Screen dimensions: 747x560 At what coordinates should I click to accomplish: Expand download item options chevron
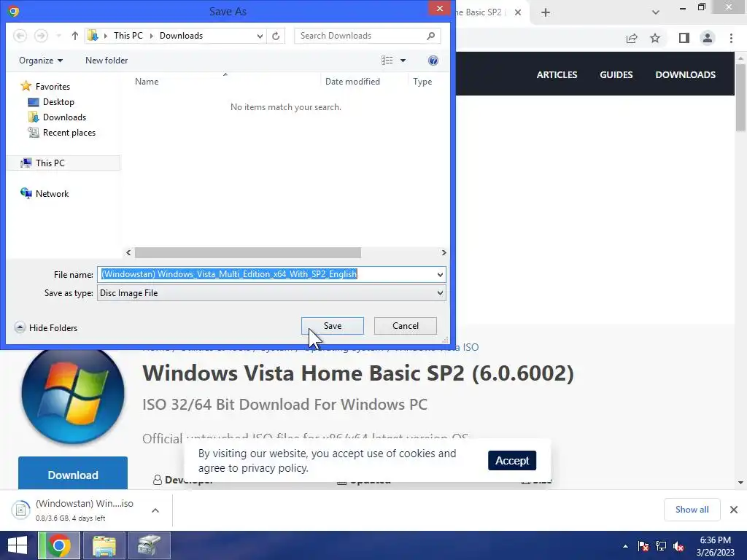point(155,510)
